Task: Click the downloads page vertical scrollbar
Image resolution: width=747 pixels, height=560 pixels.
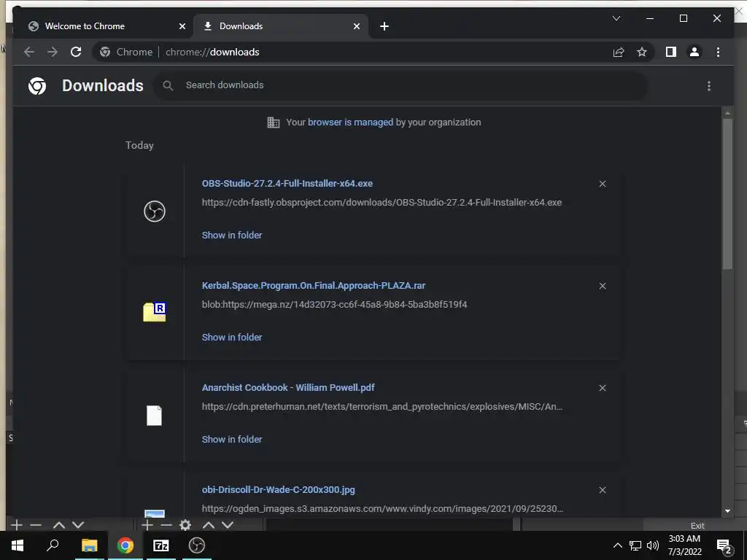Action: point(727,192)
